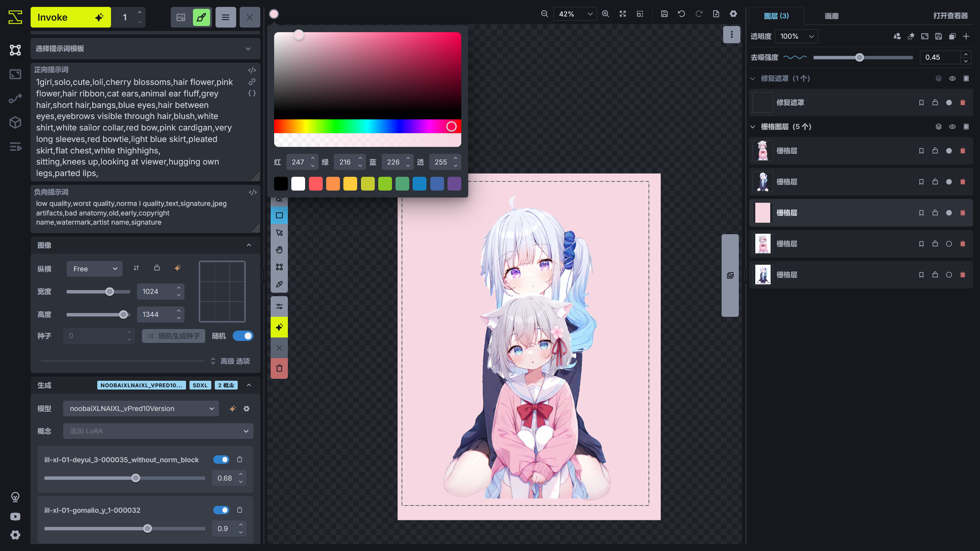
Task: Click the 种子 seed input field
Action: point(98,336)
